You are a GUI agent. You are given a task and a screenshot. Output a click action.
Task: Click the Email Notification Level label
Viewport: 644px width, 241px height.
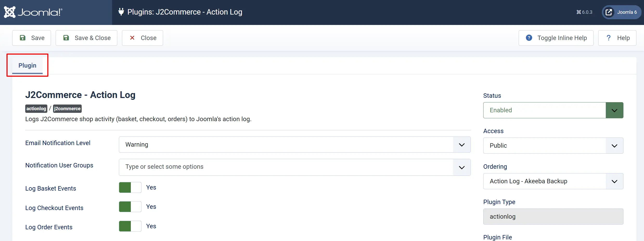(x=58, y=143)
